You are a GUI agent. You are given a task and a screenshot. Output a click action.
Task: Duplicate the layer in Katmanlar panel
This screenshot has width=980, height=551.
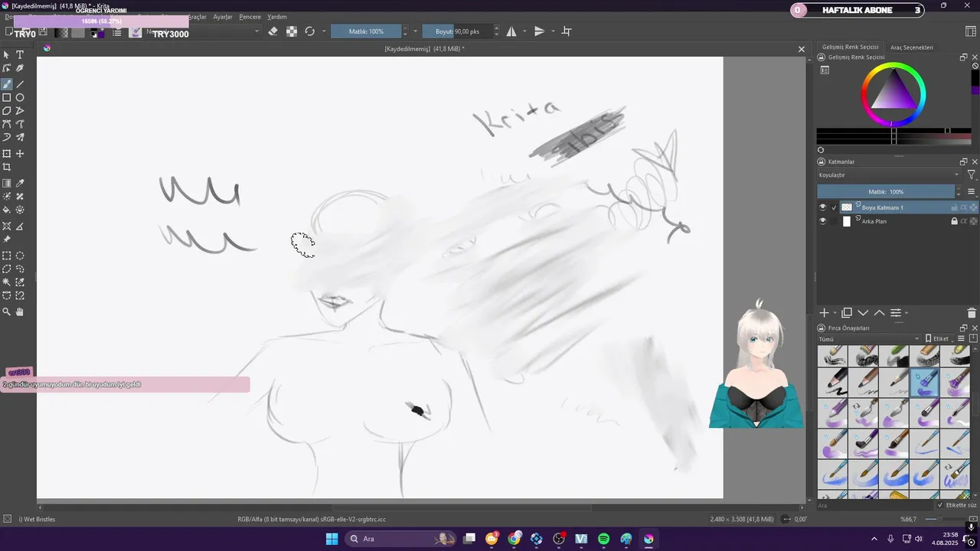847,313
